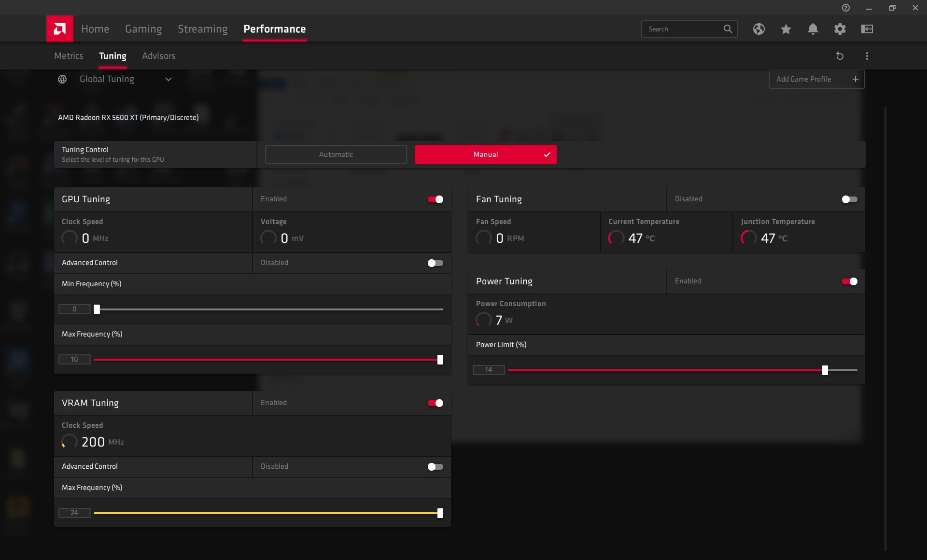The image size is (927, 560).
Task: Click the Power Limit value box
Action: click(x=489, y=370)
